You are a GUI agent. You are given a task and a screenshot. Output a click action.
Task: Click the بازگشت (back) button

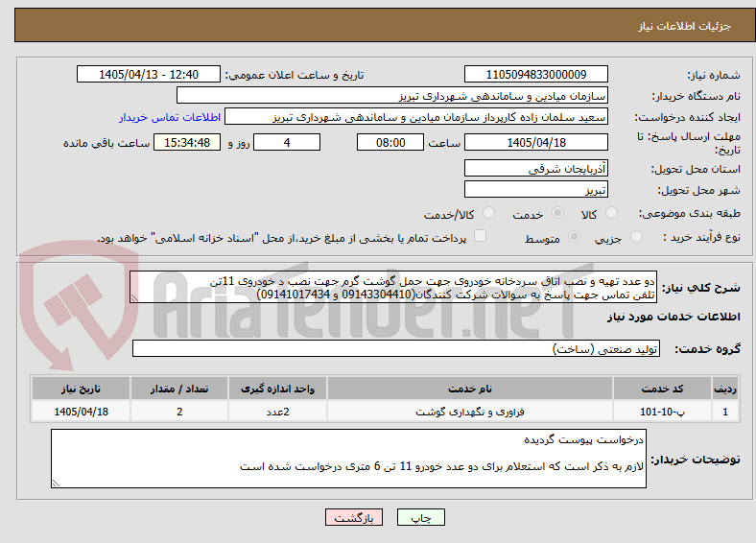(354, 517)
